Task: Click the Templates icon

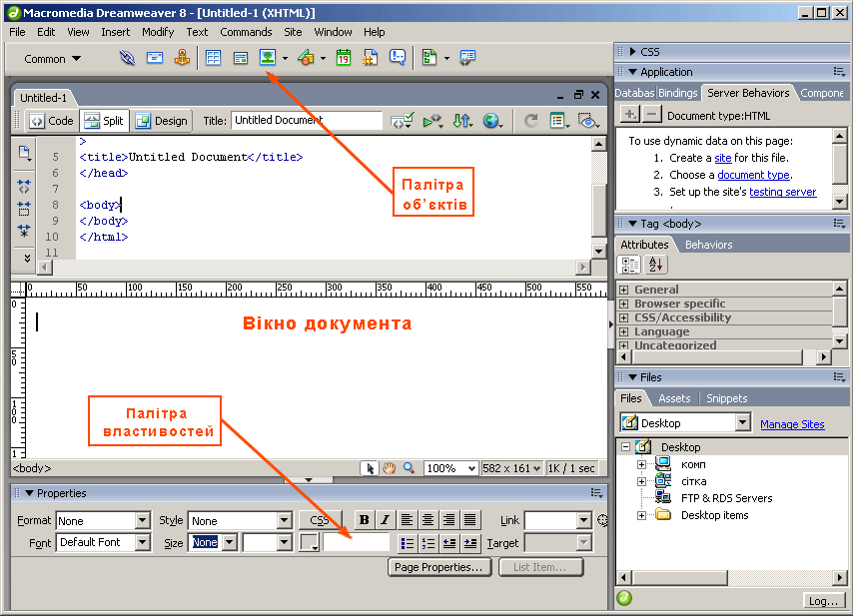Action: (x=429, y=58)
